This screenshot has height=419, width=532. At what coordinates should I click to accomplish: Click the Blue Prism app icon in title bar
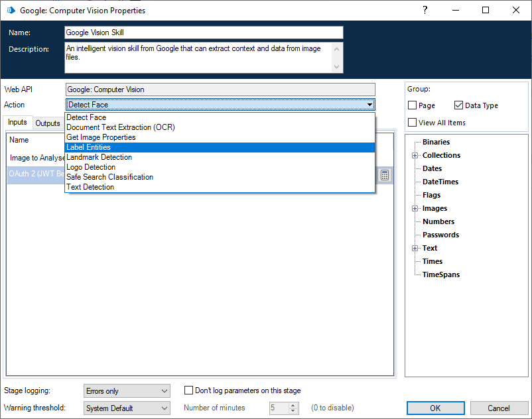[11, 10]
